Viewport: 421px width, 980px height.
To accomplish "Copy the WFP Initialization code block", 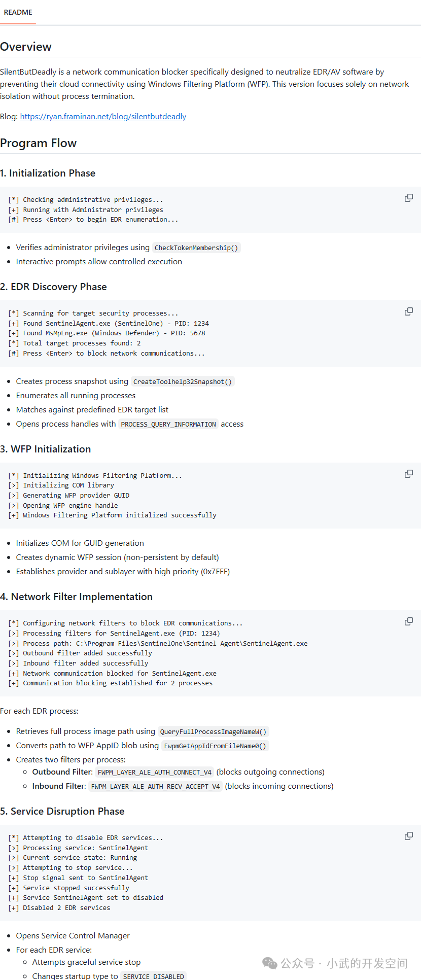I will pyautogui.click(x=409, y=474).
